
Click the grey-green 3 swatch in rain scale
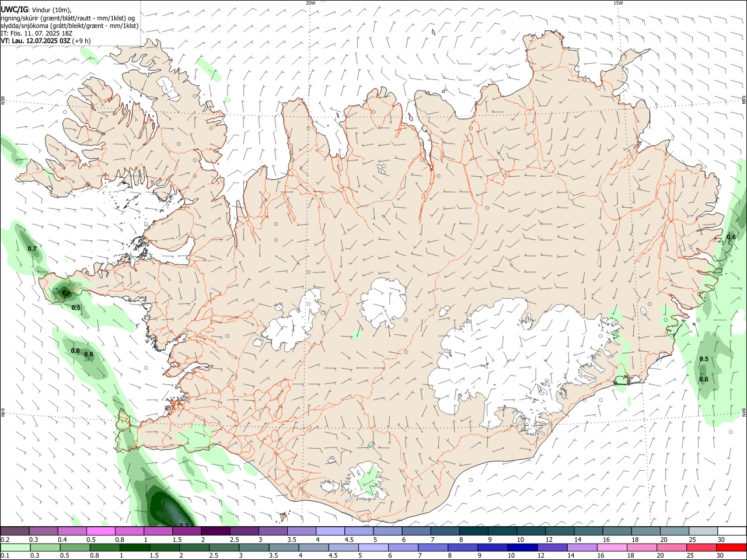pos(254,547)
